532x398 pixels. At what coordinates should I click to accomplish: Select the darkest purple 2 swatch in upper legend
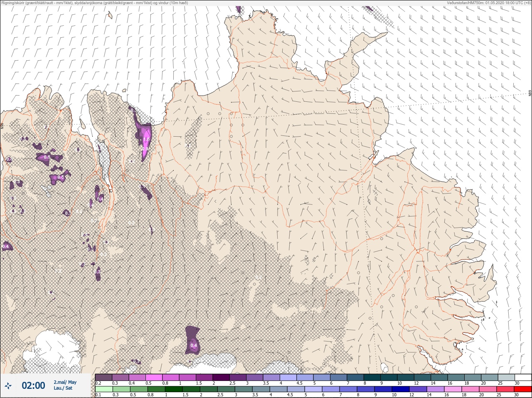point(222,377)
